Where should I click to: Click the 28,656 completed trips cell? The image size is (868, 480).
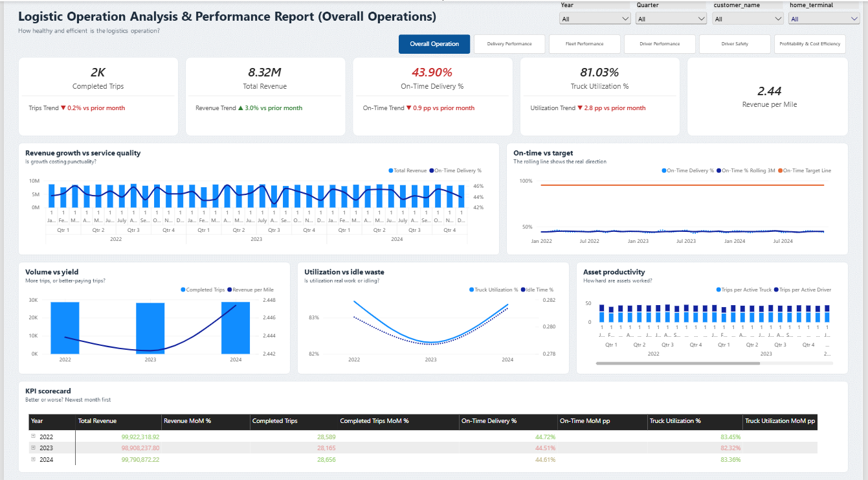[326, 460]
